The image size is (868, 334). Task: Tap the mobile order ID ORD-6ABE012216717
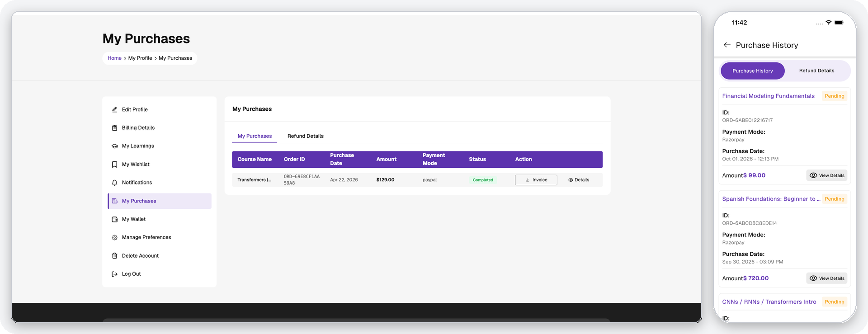tap(747, 121)
